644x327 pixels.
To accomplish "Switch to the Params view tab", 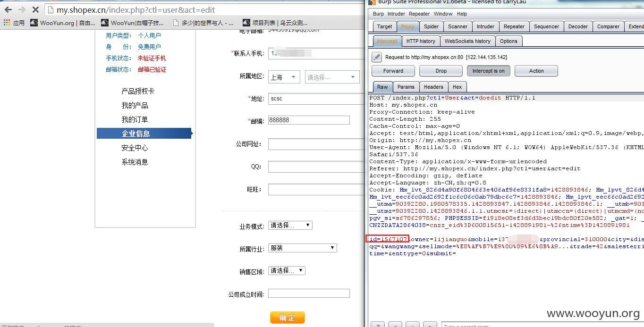I will click(x=406, y=87).
